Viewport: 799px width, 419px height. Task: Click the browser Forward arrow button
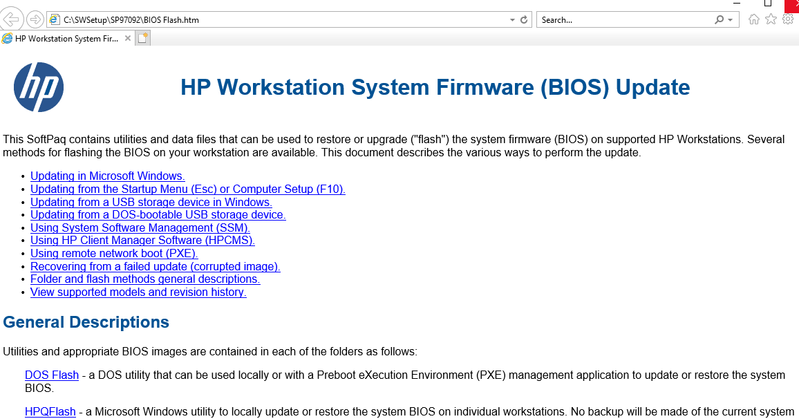(35, 20)
